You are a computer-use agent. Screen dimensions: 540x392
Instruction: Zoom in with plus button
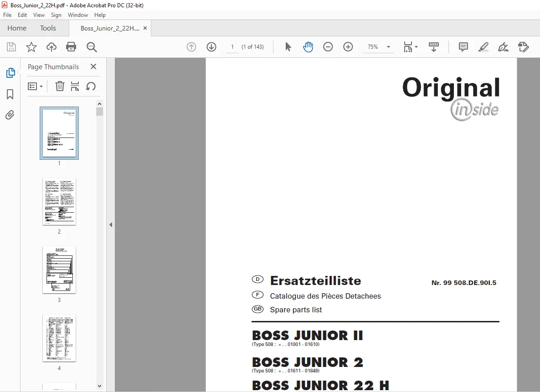pyautogui.click(x=348, y=47)
